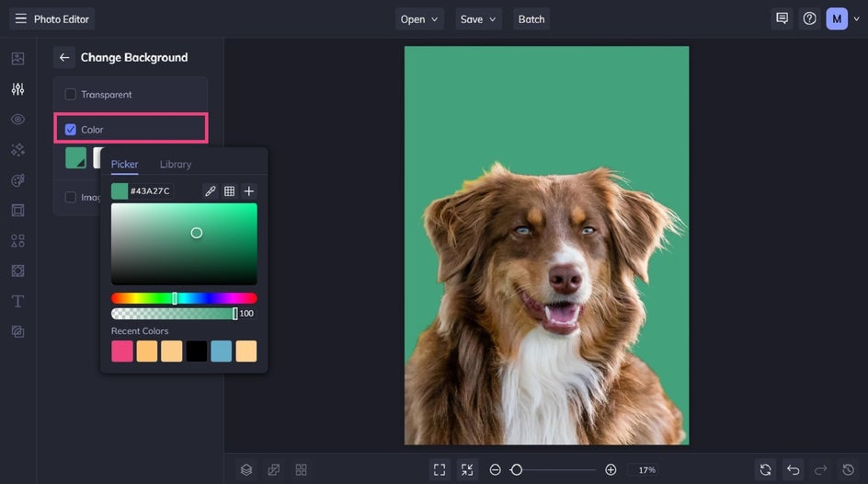Viewport: 868px width, 484px height.
Task: Open the Image Manager sidebar icon
Action: pyautogui.click(x=17, y=59)
